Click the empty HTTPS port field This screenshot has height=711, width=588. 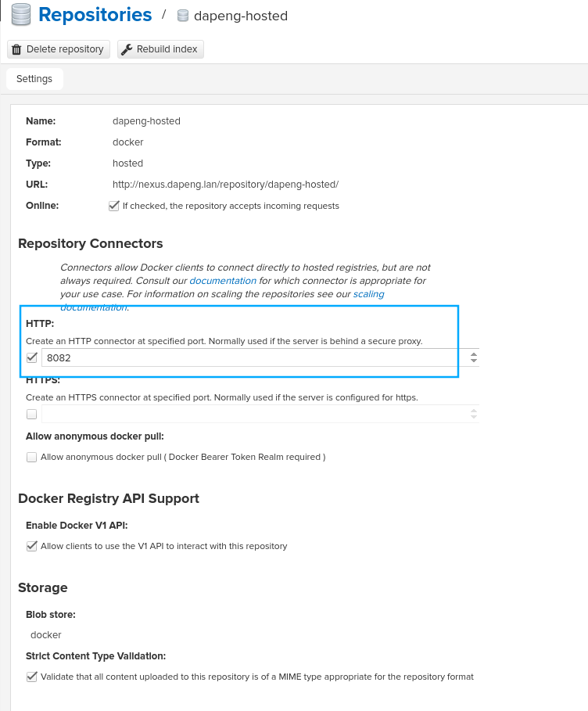250,415
